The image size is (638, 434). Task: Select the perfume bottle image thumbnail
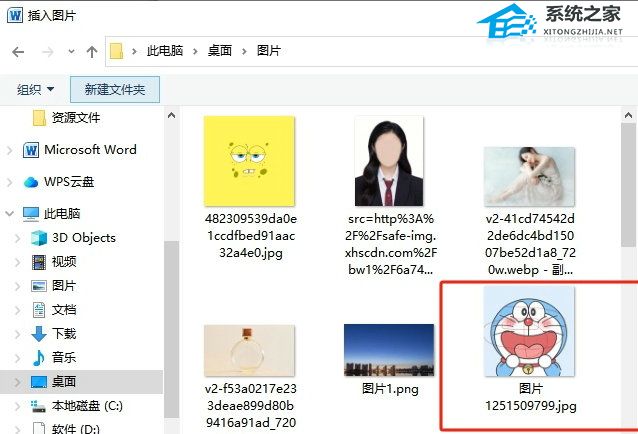coord(249,350)
